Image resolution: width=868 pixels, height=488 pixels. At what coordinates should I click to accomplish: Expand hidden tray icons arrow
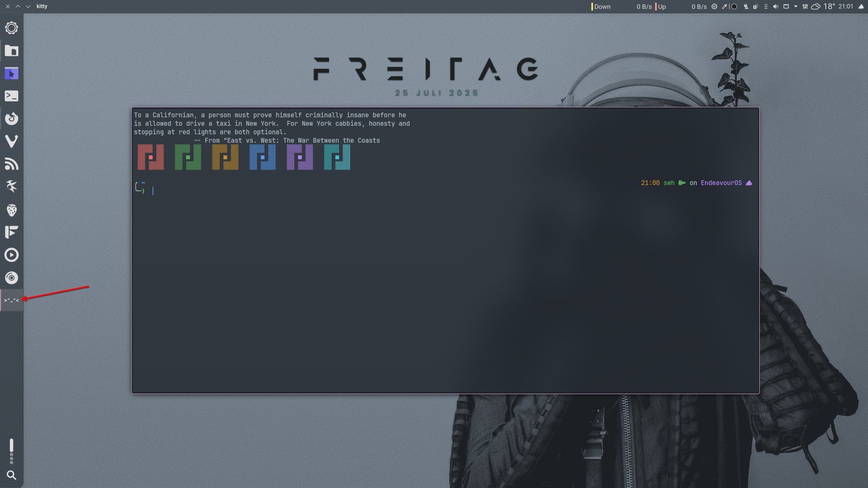(796, 6)
